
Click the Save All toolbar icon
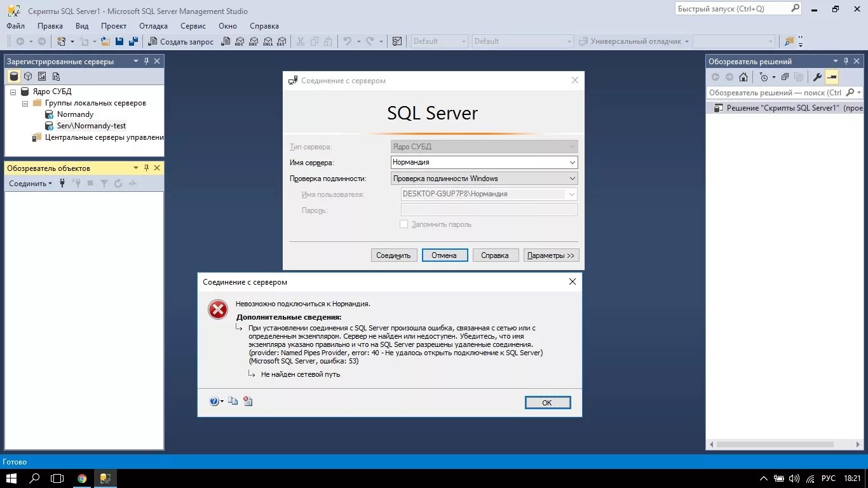coord(133,41)
